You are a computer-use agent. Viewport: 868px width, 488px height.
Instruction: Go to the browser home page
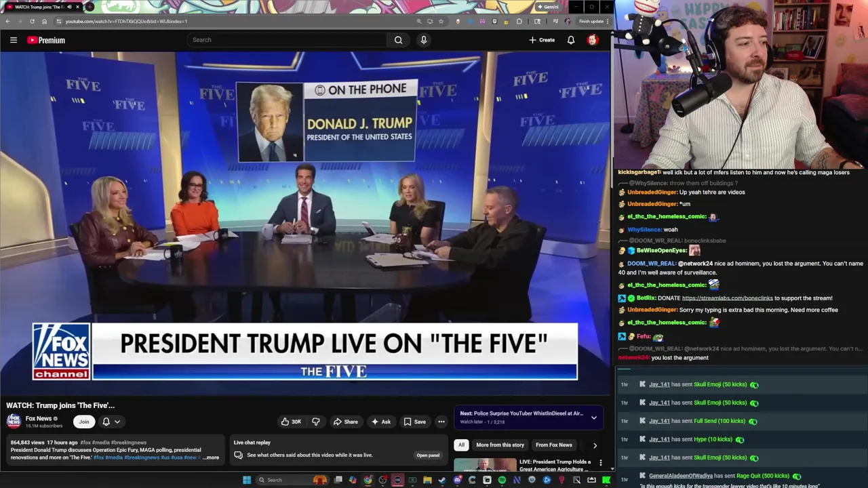pos(44,21)
